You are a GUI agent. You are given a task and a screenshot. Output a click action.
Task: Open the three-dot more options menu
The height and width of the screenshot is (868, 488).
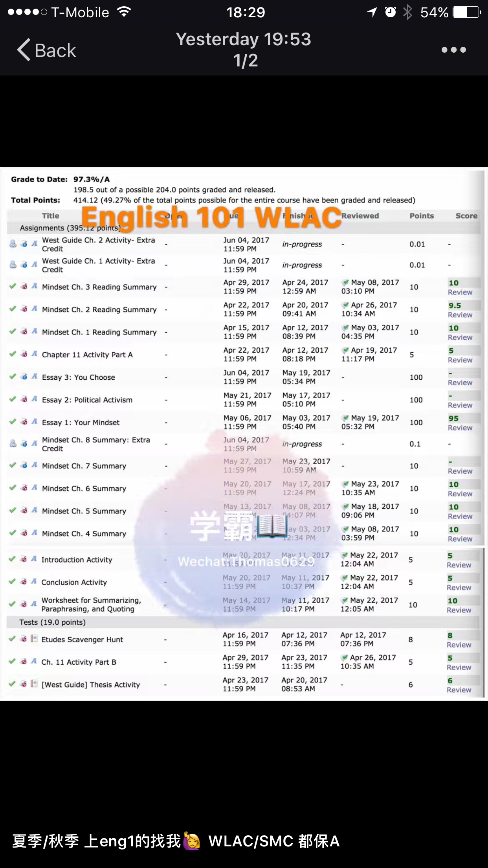tap(453, 50)
